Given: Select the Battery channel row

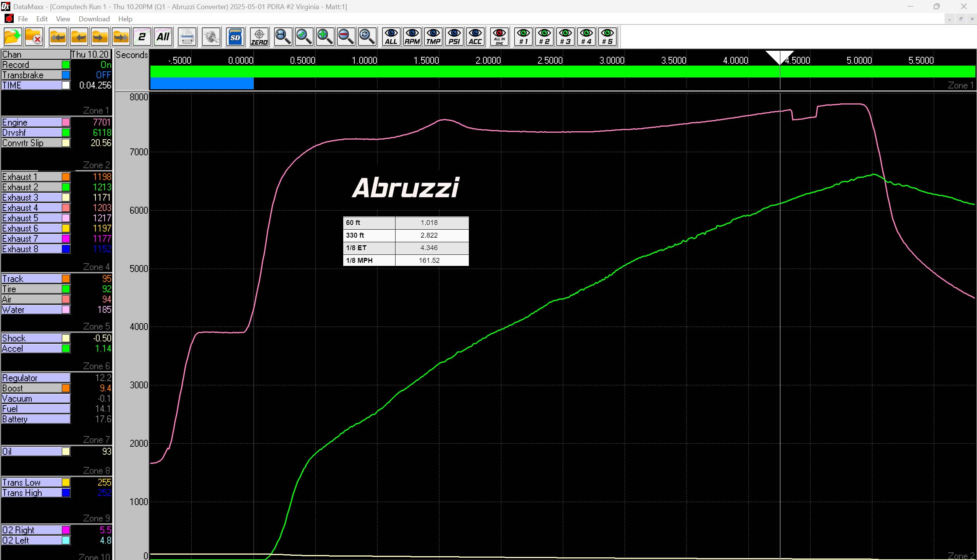Looking at the screenshot, I should 36,420.
